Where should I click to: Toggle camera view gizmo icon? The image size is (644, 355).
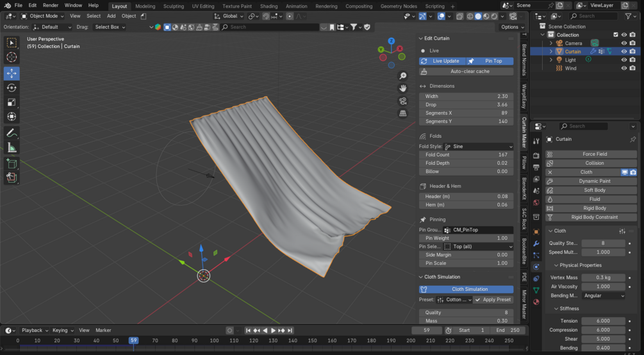coord(403,101)
